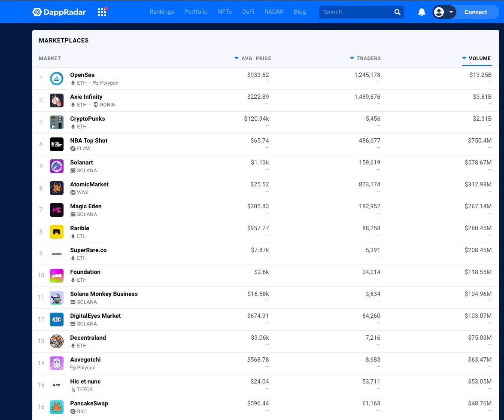Viewport: 504px width, 420px height.
Task: Click Foundation average price $2.6k
Action: point(261,272)
